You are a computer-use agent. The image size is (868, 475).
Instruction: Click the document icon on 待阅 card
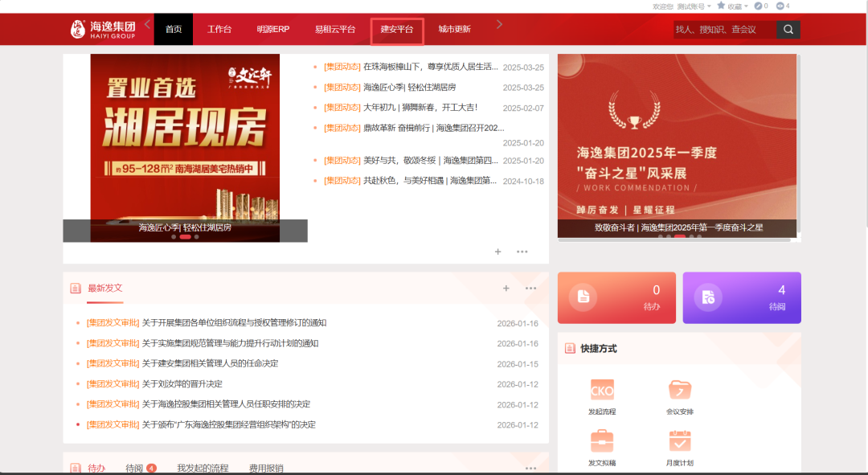pyautogui.click(x=708, y=297)
